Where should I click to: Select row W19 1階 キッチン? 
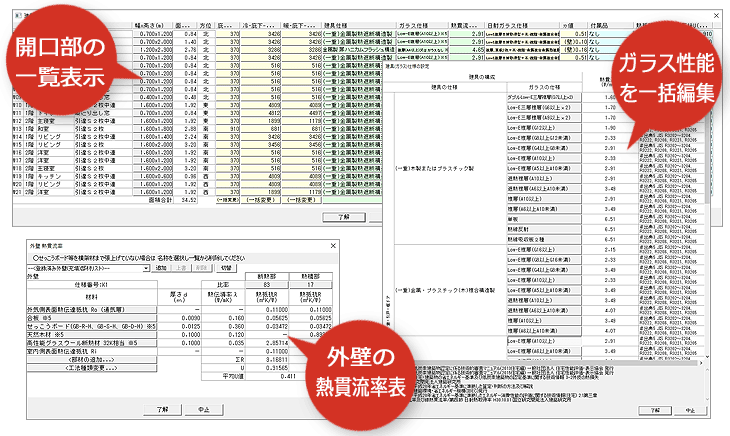click(73, 176)
